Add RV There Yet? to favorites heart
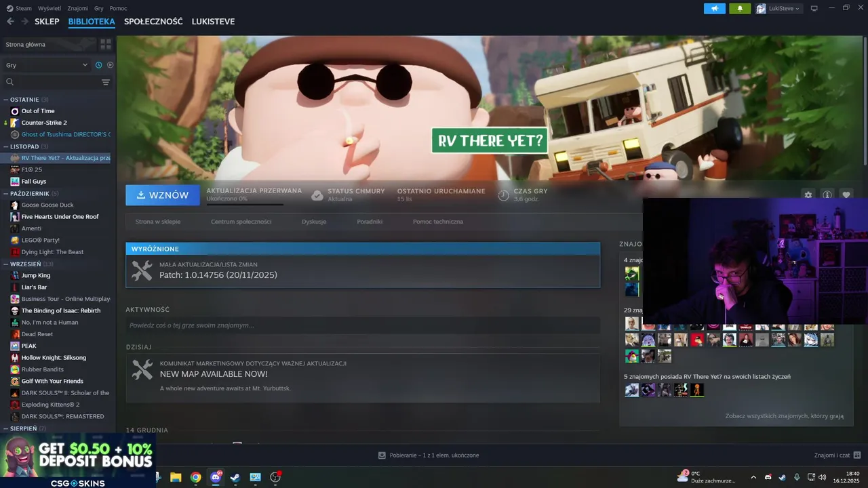The image size is (868, 488). click(x=846, y=195)
